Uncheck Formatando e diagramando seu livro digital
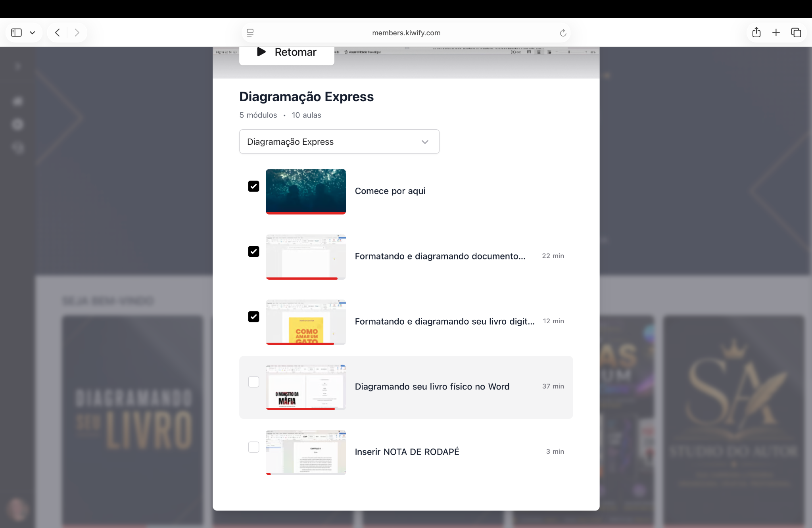The height and width of the screenshot is (528, 812). (x=253, y=317)
